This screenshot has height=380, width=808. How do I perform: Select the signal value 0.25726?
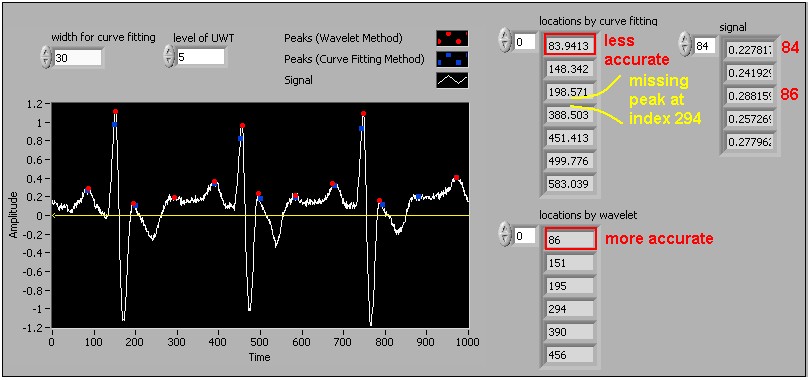(749, 119)
